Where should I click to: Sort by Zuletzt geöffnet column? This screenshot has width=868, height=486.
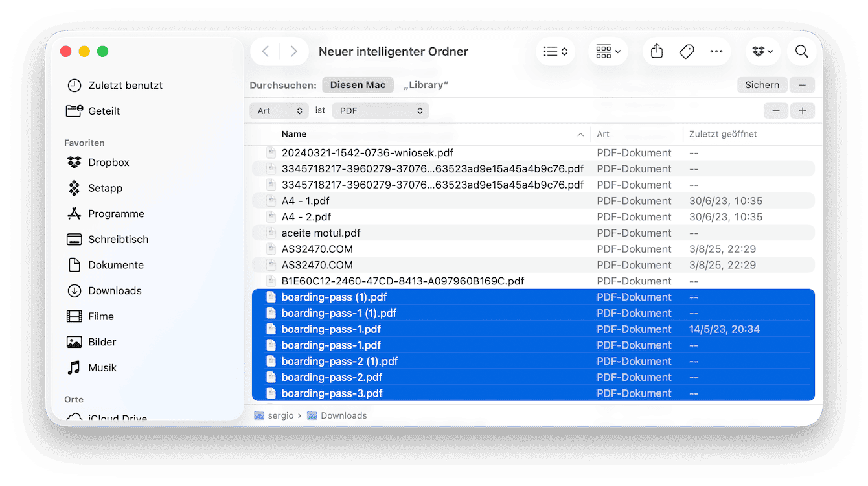coord(723,134)
